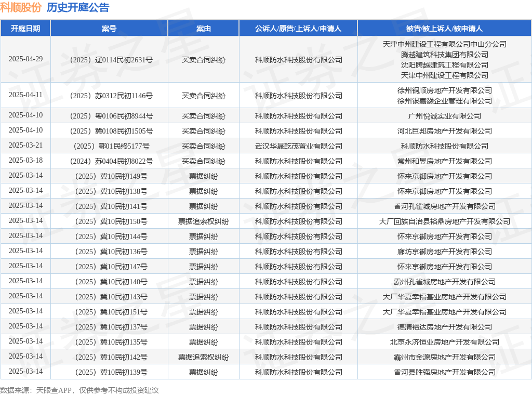Click defendant 霸州孔雀城房地产开发有限公司

click(445, 282)
